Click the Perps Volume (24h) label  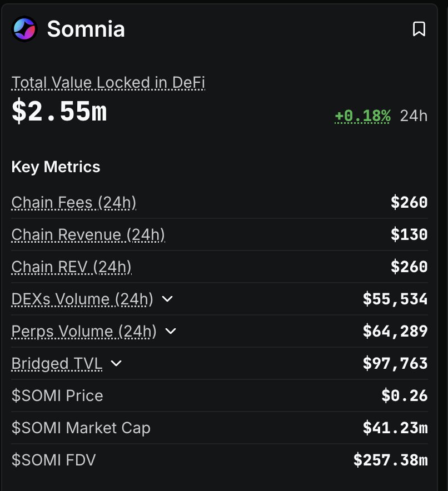tap(84, 332)
